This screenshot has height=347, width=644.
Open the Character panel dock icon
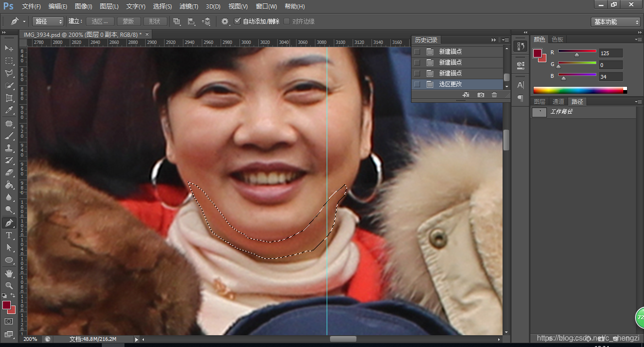tap(520, 85)
